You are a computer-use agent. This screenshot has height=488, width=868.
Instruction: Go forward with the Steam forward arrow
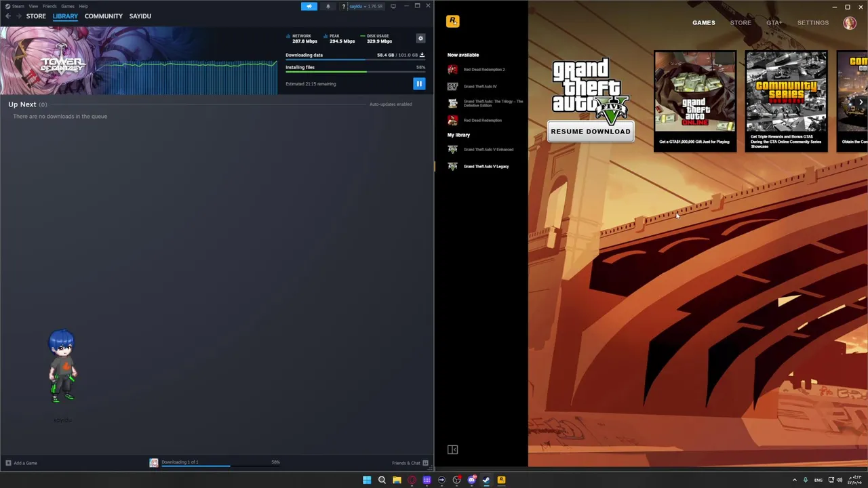pos(18,16)
